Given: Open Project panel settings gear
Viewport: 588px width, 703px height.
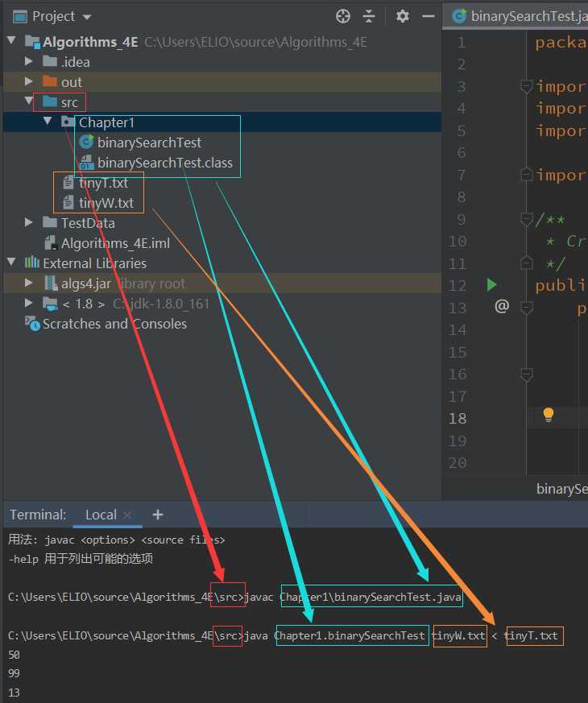Looking at the screenshot, I should [402, 17].
